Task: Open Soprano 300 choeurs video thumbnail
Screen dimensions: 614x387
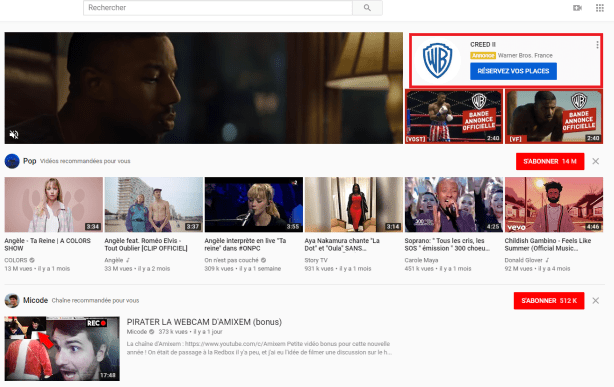Action: coord(454,204)
